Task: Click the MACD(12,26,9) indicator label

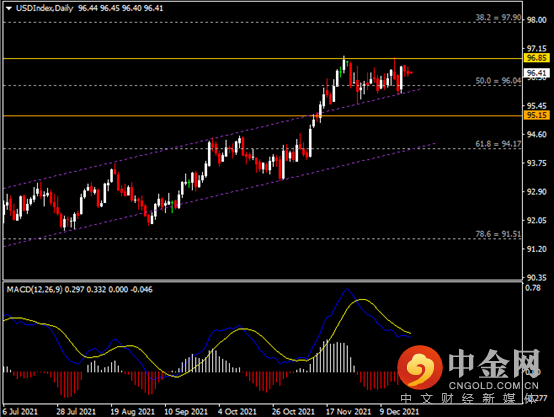Action: click(x=35, y=289)
